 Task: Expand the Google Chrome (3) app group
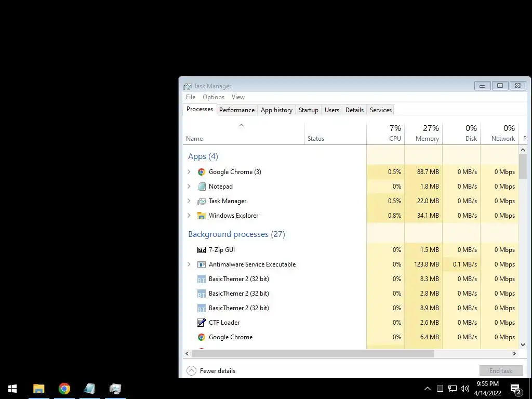[x=189, y=172]
